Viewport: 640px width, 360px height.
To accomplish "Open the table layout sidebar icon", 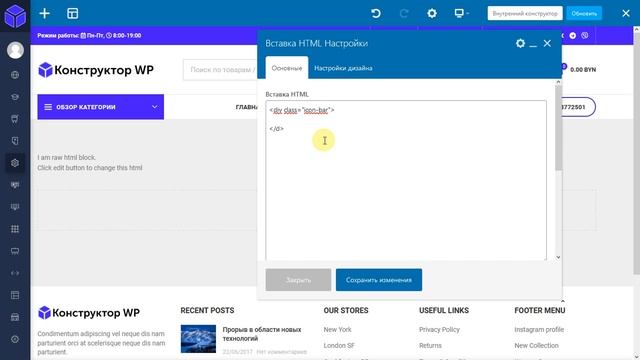I will pyautogui.click(x=15, y=295).
